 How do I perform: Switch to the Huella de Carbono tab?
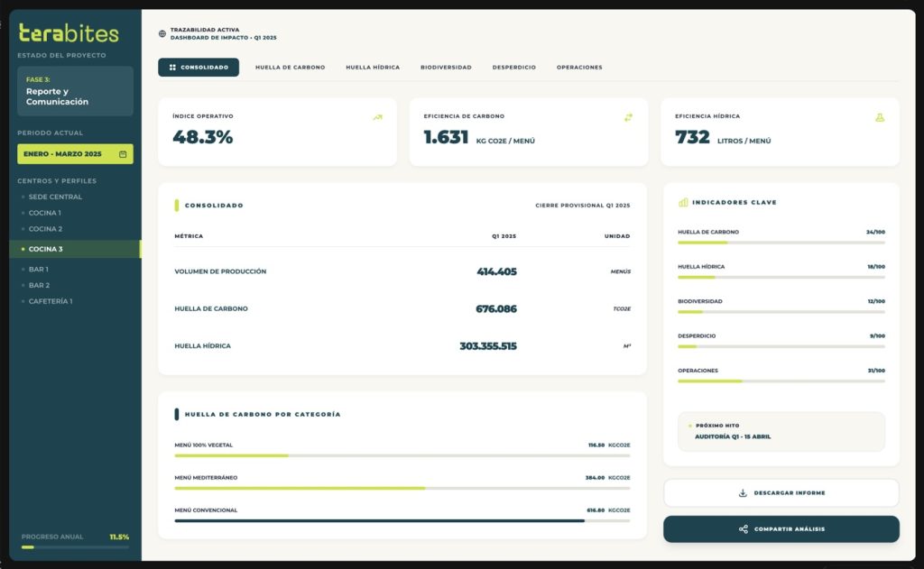[290, 68]
